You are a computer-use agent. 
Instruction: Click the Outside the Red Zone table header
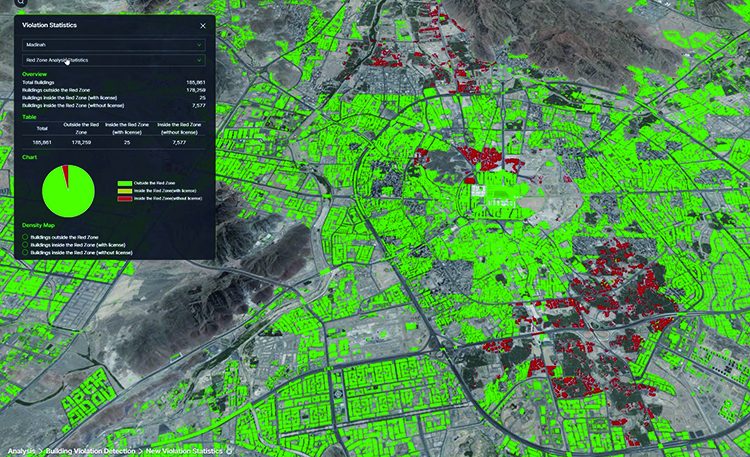click(81, 128)
